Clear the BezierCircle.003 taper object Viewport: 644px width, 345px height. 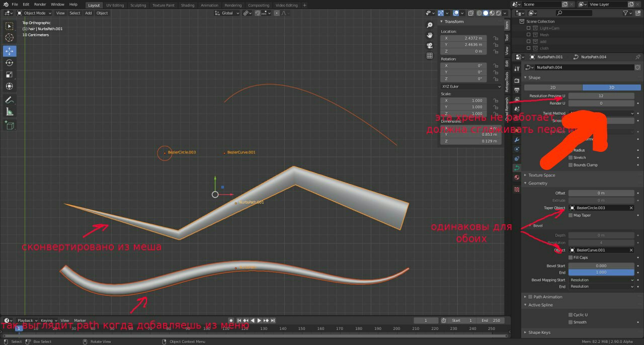pos(631,208)
